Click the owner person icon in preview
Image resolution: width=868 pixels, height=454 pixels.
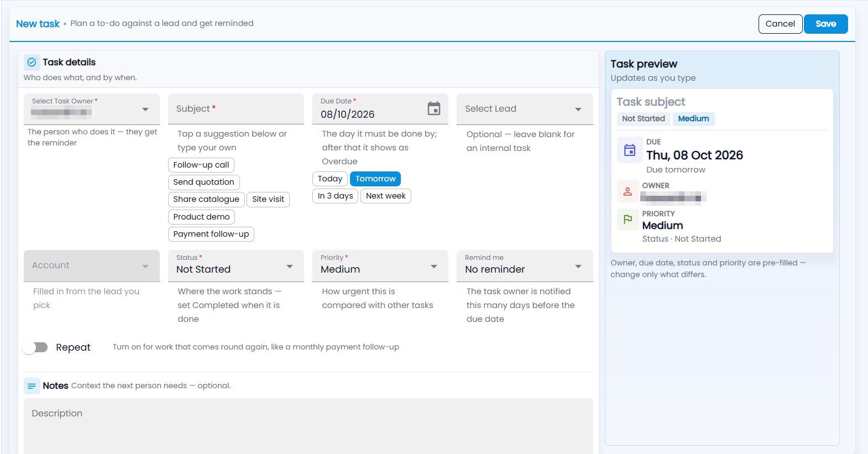click(628, 192)
